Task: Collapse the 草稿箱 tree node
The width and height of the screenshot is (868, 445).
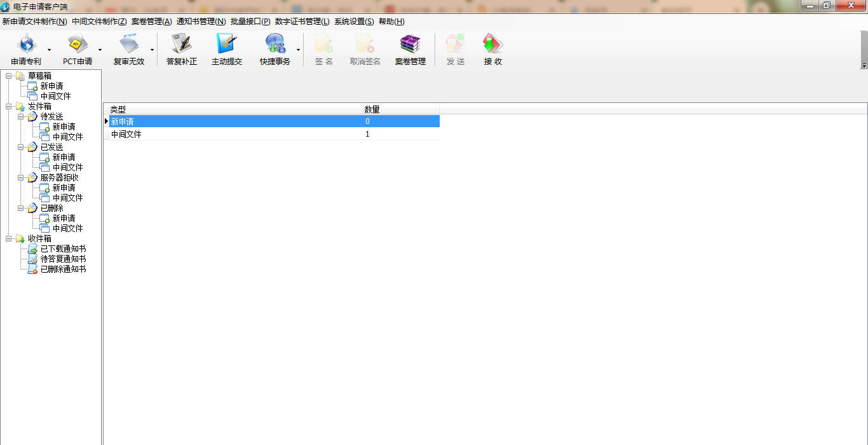Action: click(x=9, y=76)
